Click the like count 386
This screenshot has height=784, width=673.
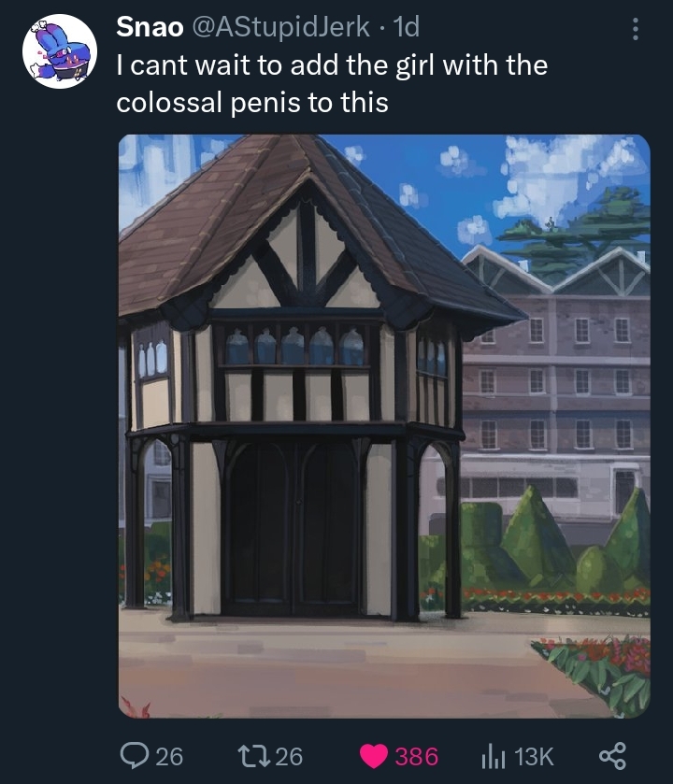(x=417, y=756)
